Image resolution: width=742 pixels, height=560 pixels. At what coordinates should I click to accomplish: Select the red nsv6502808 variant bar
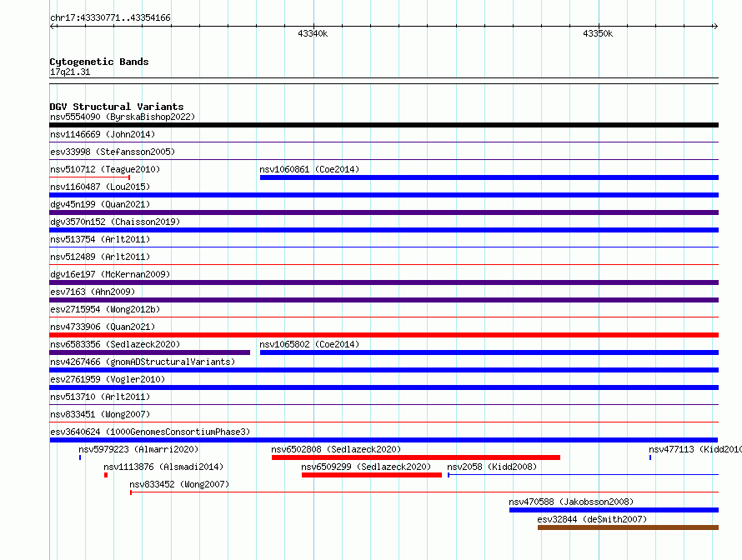416,457
